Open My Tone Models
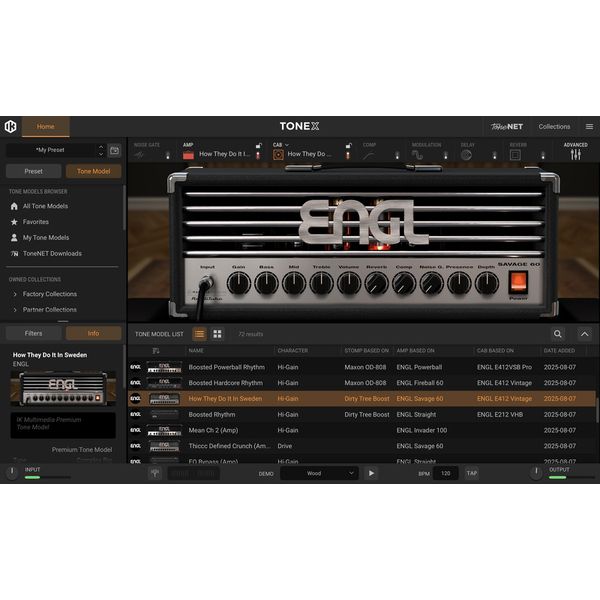This screenshot has height=600, width=600. point(46,237)
